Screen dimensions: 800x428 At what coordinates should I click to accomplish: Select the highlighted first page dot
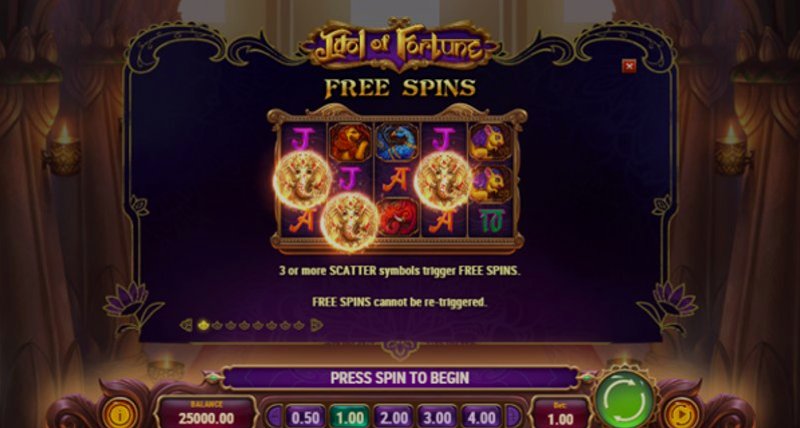[x=204, y=325]
